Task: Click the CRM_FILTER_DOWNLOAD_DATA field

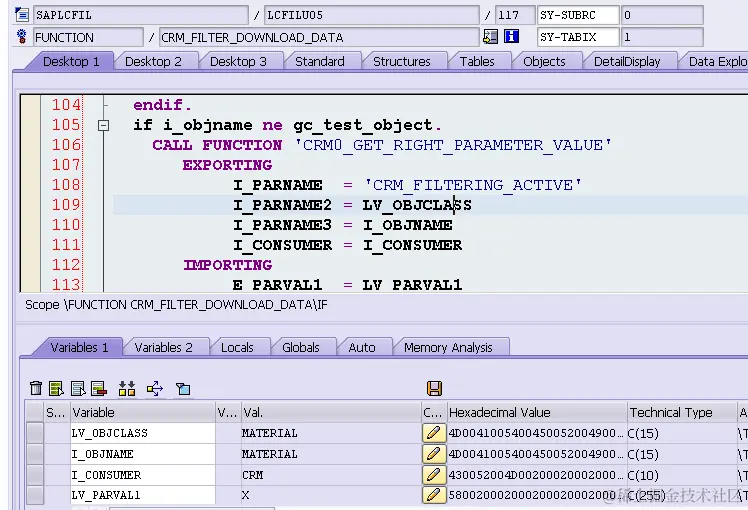Action: (319, 37)
